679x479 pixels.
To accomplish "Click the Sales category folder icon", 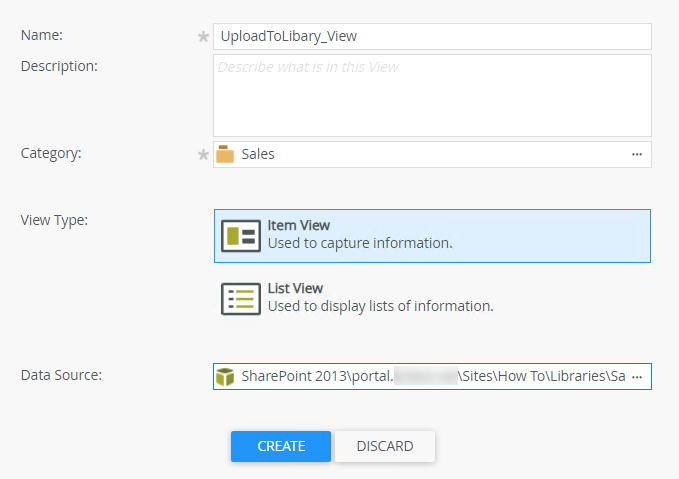I will 225,155.
